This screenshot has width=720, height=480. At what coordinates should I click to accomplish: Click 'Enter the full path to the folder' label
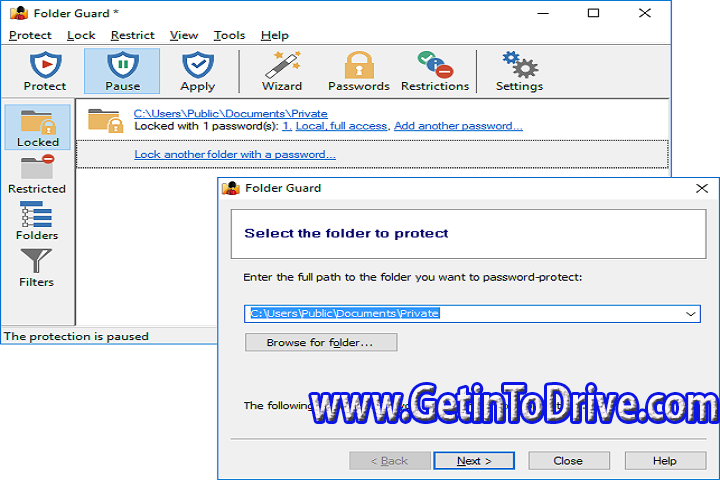tap(412, 277)
